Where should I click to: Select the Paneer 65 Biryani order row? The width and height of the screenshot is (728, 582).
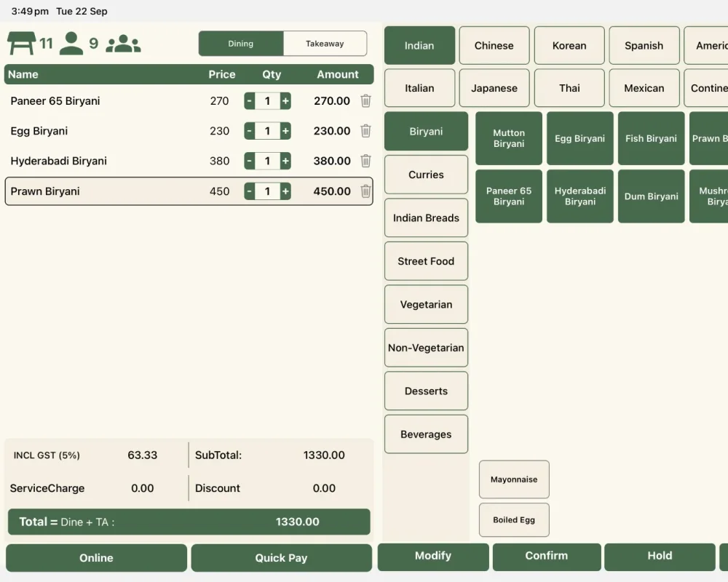point(189,100)
